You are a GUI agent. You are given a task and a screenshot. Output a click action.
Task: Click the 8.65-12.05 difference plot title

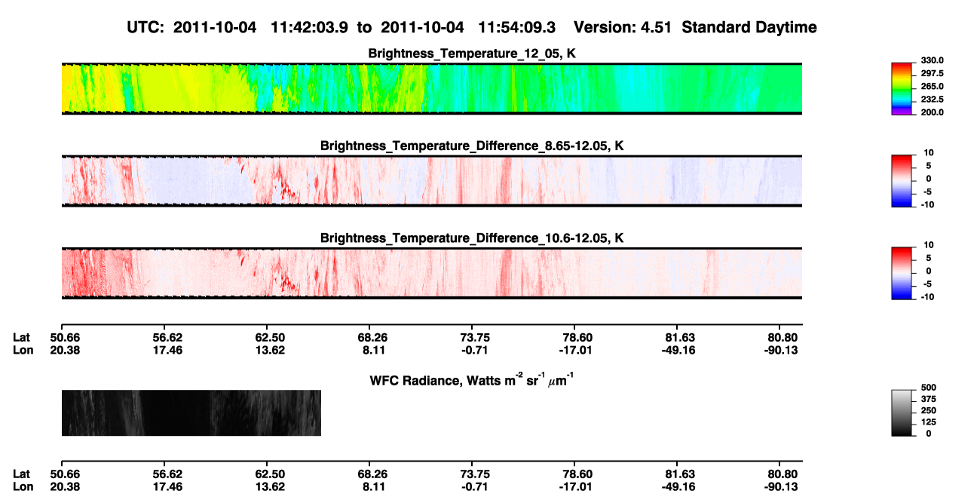coord(472,146)
